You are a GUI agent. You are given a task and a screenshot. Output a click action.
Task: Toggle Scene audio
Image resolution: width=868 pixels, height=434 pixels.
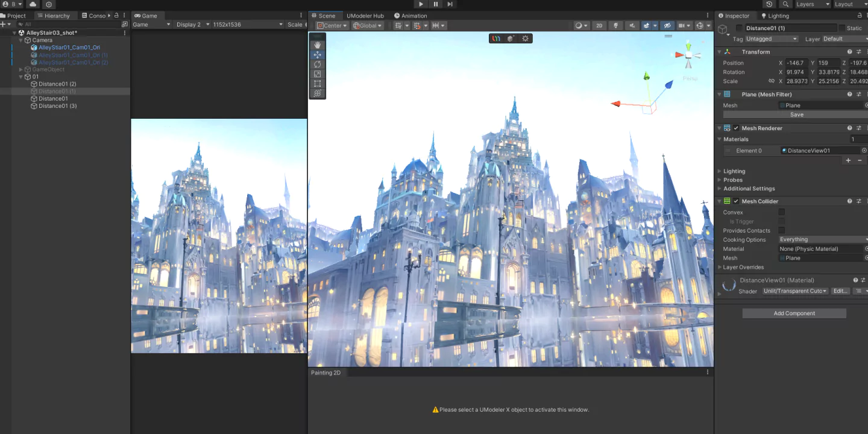click(632, 25)
